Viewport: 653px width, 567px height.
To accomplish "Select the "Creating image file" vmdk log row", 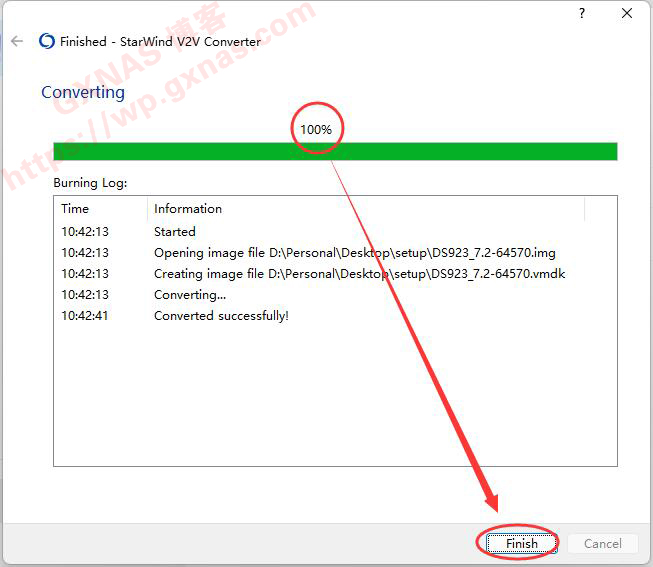I will click(x=359, y=273).
